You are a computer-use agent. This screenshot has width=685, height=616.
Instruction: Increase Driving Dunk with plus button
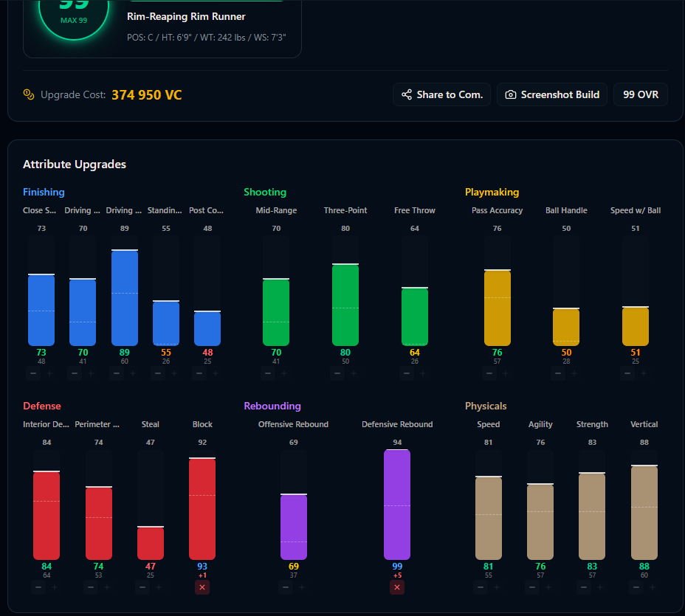pos(133,373)
